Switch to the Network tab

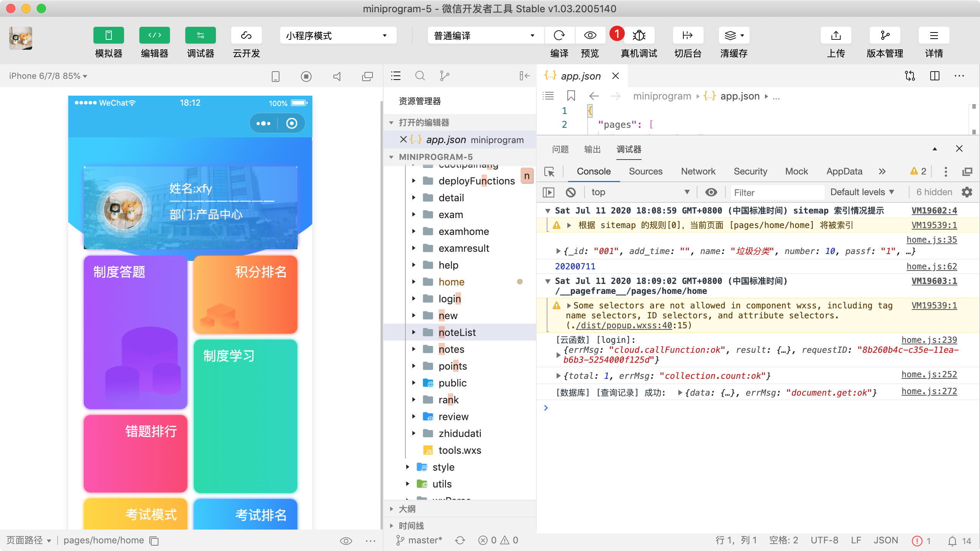pyautogui.click(x=698, y=171)
